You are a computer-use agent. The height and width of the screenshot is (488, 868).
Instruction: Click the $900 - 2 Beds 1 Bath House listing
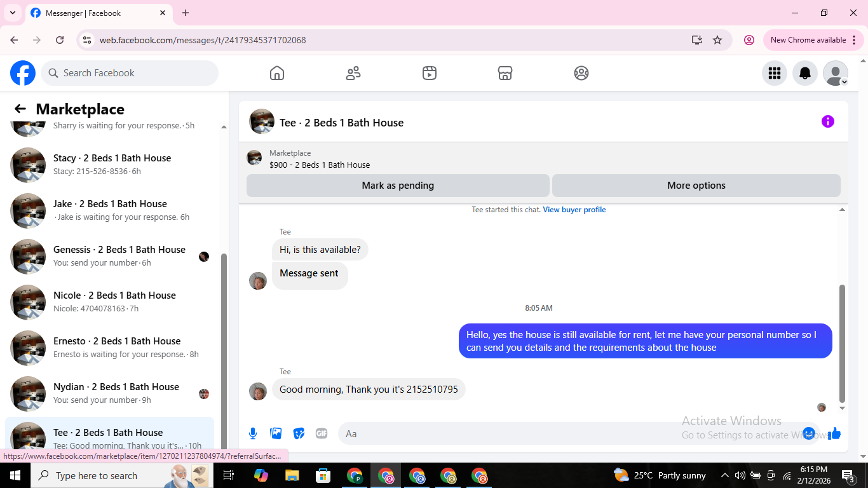click(320, 165)
